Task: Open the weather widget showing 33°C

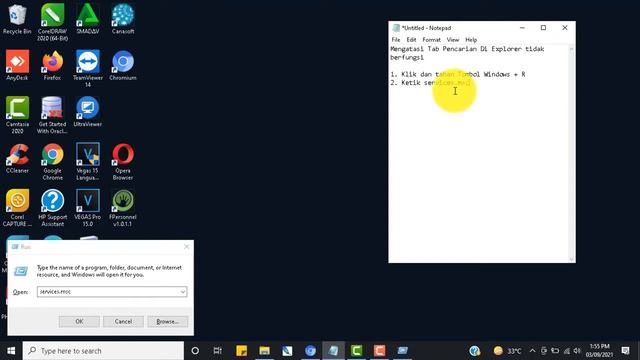Action: [x=507, y=351]
